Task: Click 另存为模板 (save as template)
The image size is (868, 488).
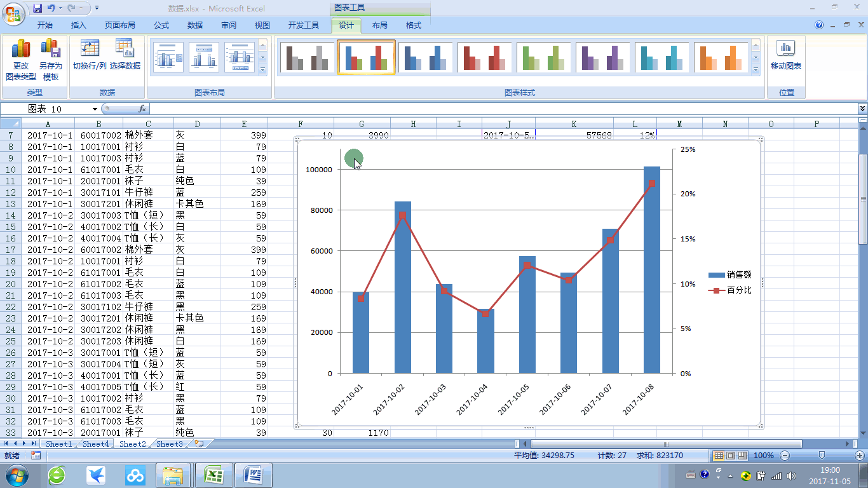Action: pos(51,60)
